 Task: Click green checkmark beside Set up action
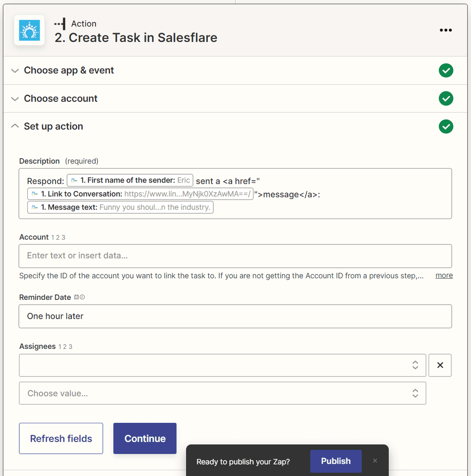point(446,126)
